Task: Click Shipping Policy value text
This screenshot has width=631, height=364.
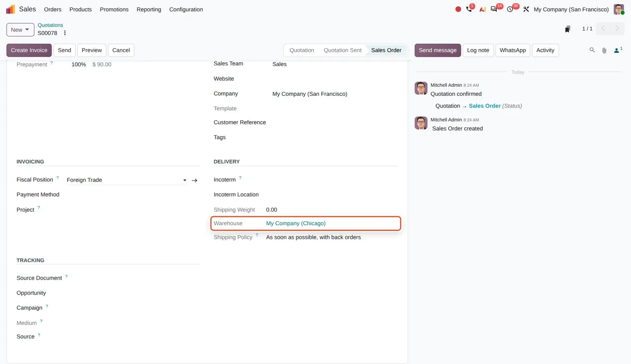Action: [314, 237]
